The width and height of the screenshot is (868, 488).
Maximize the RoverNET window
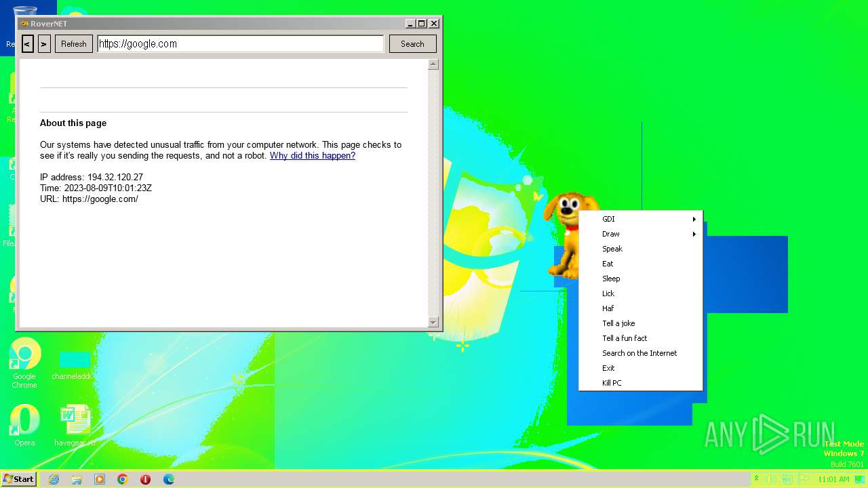[x=422, y=24]
